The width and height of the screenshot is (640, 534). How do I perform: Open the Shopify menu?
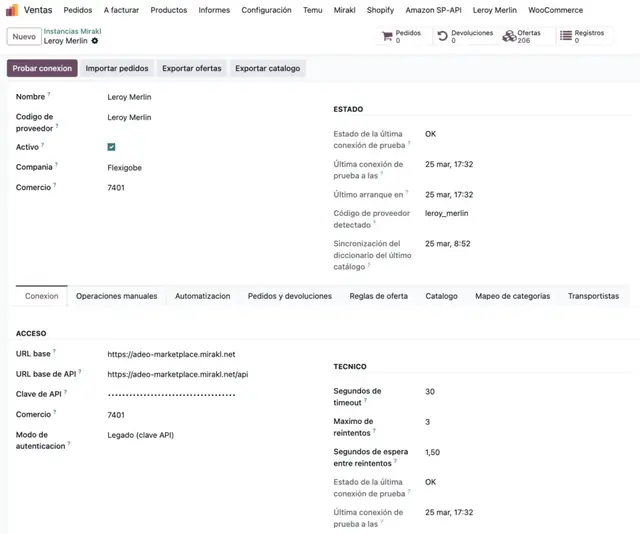pos(380,10)
